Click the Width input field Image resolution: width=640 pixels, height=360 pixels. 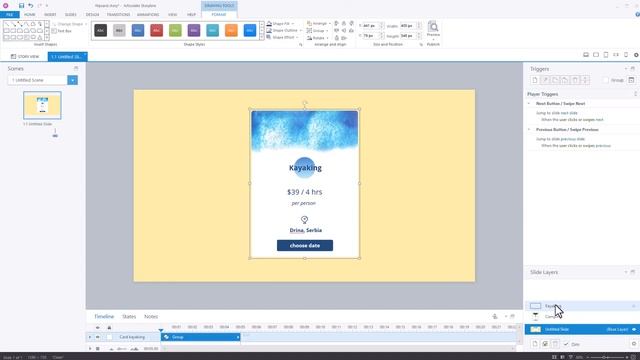[408, 26]
